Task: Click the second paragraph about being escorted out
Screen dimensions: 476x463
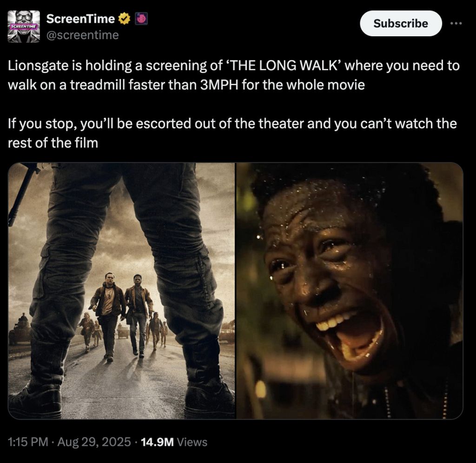Action: [x=232, y=133]
